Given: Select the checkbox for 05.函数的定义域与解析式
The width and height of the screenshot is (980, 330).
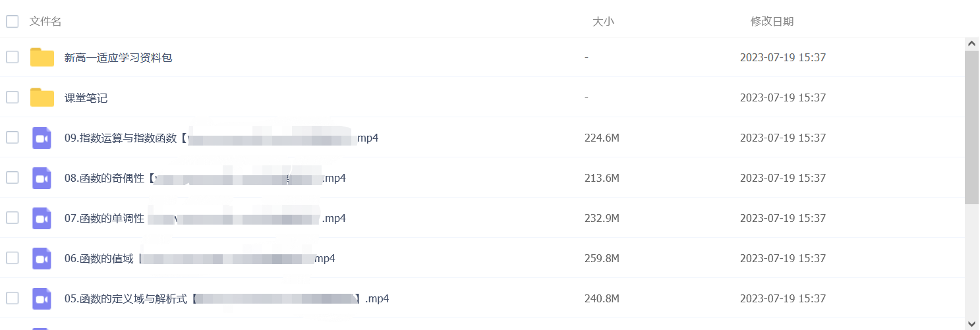Looking at the screenshot, I should 12,298.
